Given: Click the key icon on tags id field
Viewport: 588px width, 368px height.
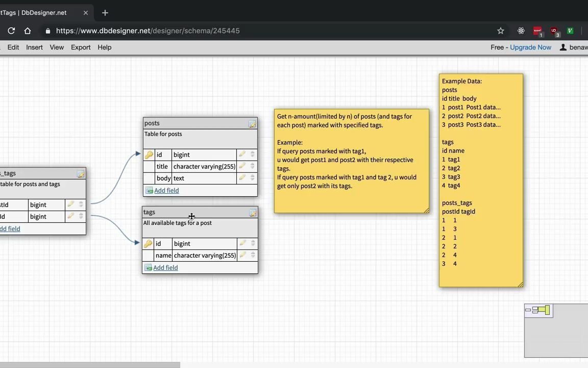Looking at the screenshot, I should [x=148, y=243].
